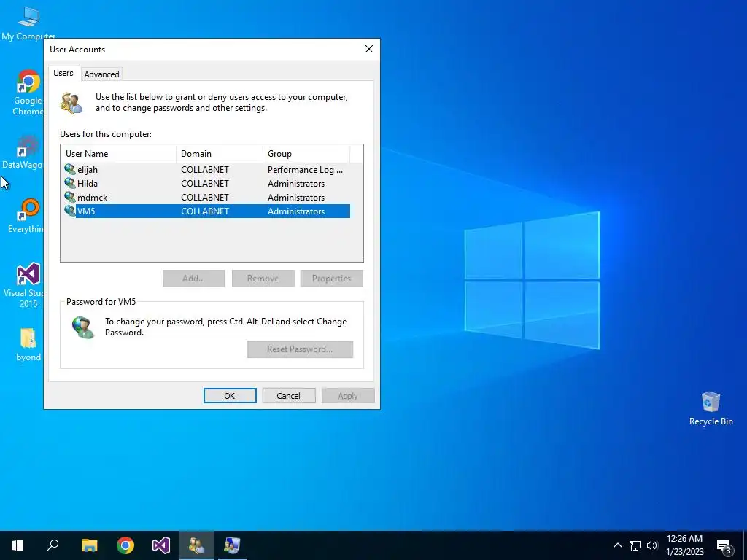Launch Chrome from the taskbar

125,545
